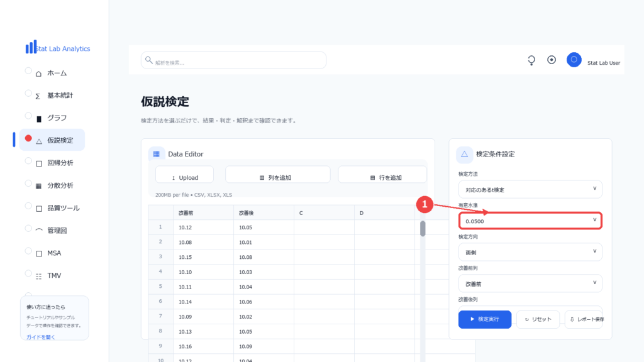The height and width of the screenshot is (362, 644).
Task: Select cell 10.15 in row 3
Action: point(203,257)
